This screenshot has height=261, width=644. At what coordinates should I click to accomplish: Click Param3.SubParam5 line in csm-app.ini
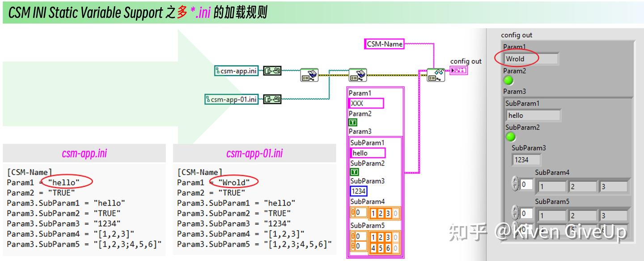coord(85,244)
